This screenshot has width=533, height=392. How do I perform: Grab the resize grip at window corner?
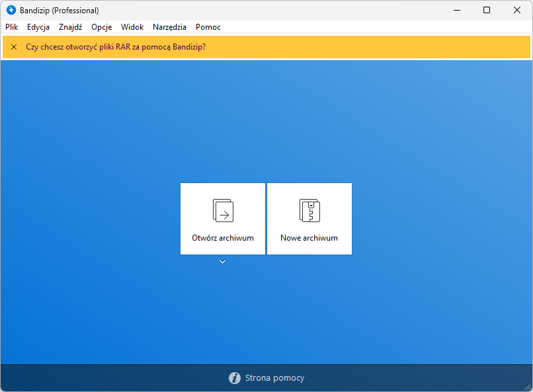528,387
